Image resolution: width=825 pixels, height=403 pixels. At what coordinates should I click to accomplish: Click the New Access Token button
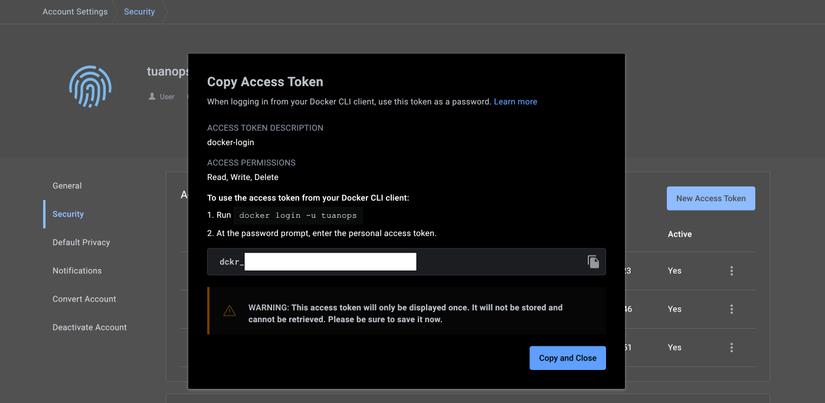pos(710,198)
